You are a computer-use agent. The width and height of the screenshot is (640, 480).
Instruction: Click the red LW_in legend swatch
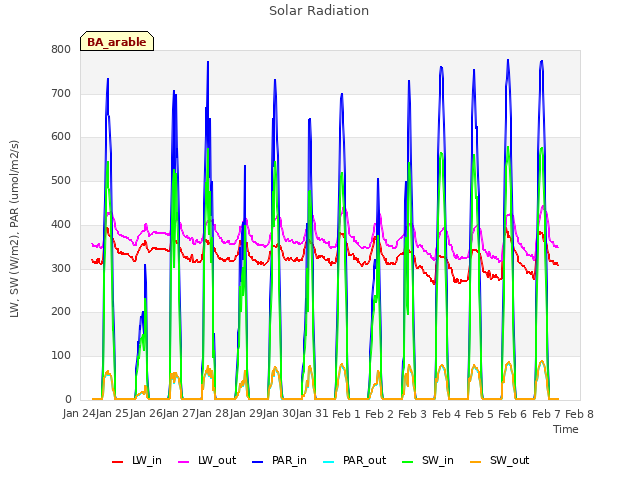(x=118, y=462)
